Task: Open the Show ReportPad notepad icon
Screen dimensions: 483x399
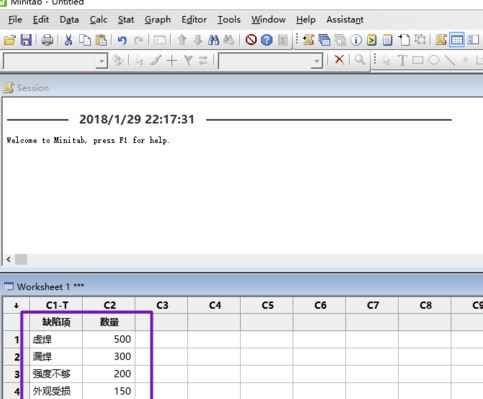Action: click(387, 40)
